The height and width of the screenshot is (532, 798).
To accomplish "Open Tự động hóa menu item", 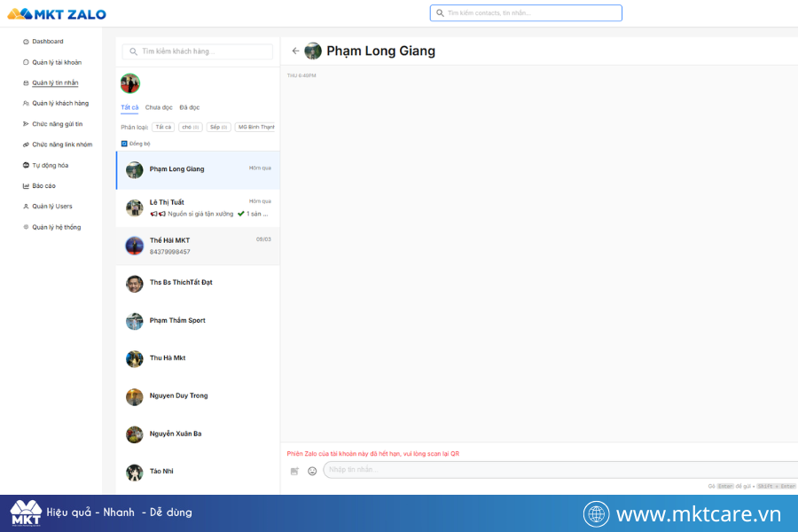I will tap(51, 165).
